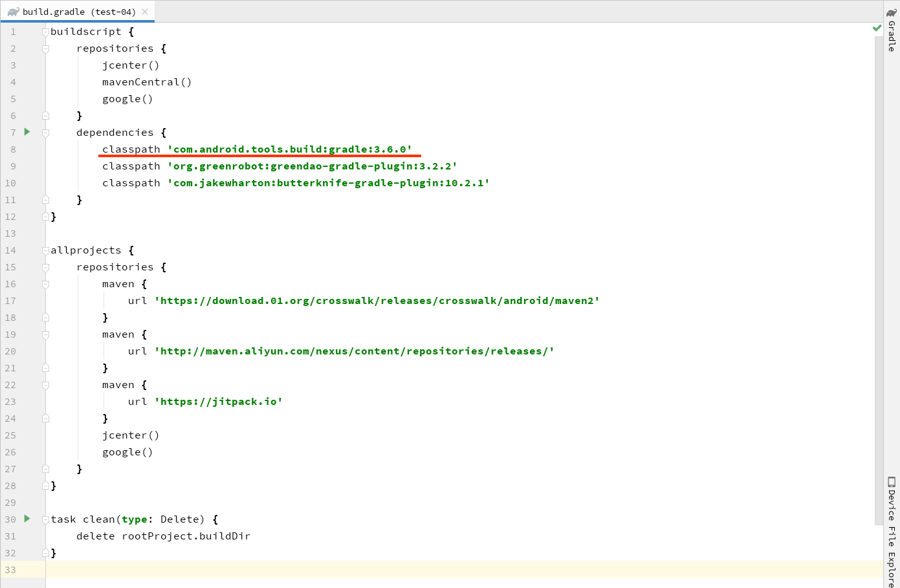
Task: Collapse the jitpack maven block on line 22
Action: pyautogui.click(x=45, y=385)
